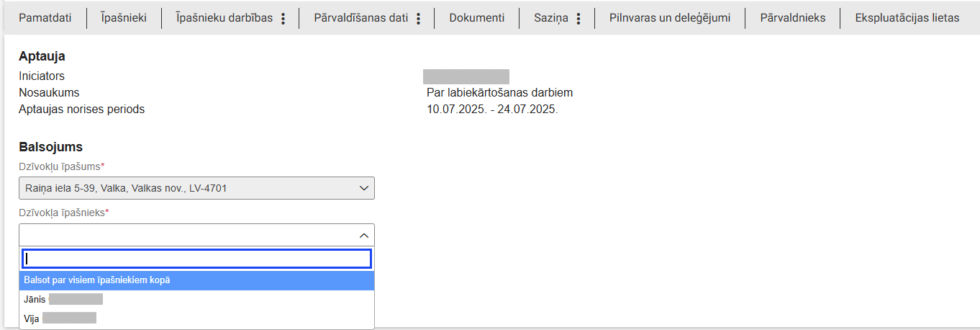Select owner Vija from the list
The image size is (980, 330).
tap(196, 318)
